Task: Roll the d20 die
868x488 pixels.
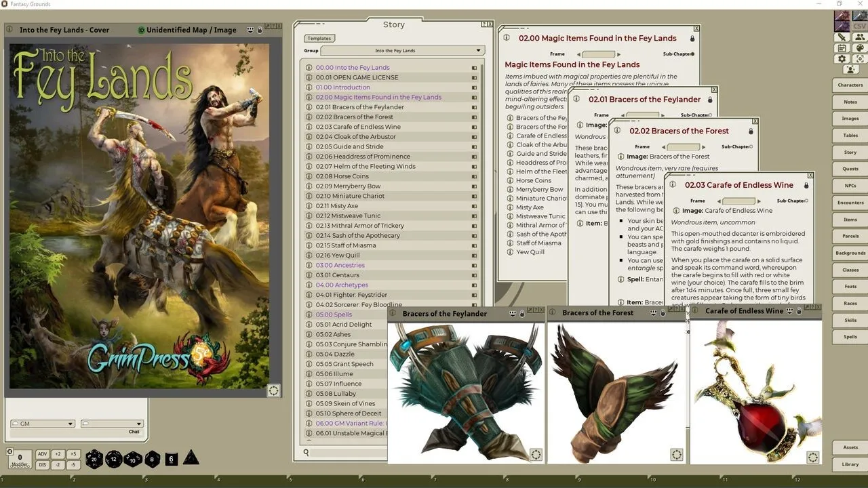Action: pyautogui.click(x=94, y=459)
